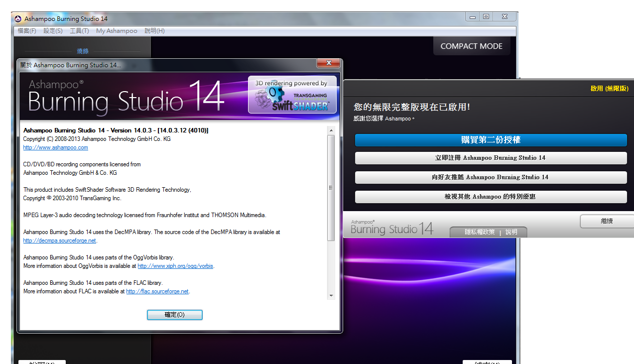The height and width of the screenshot is (364, 634).
Task: Open the 檔案(F) menu
Action: tap(27, 31)
